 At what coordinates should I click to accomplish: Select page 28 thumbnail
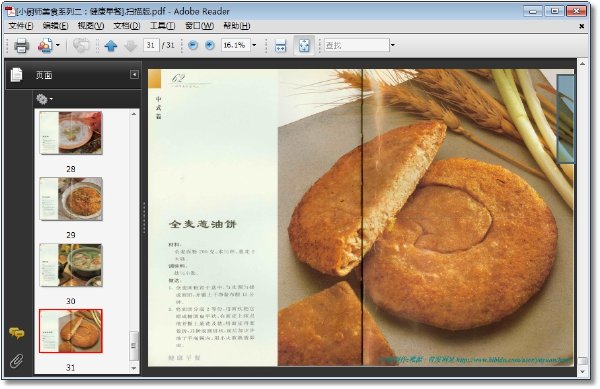(71, 133)
